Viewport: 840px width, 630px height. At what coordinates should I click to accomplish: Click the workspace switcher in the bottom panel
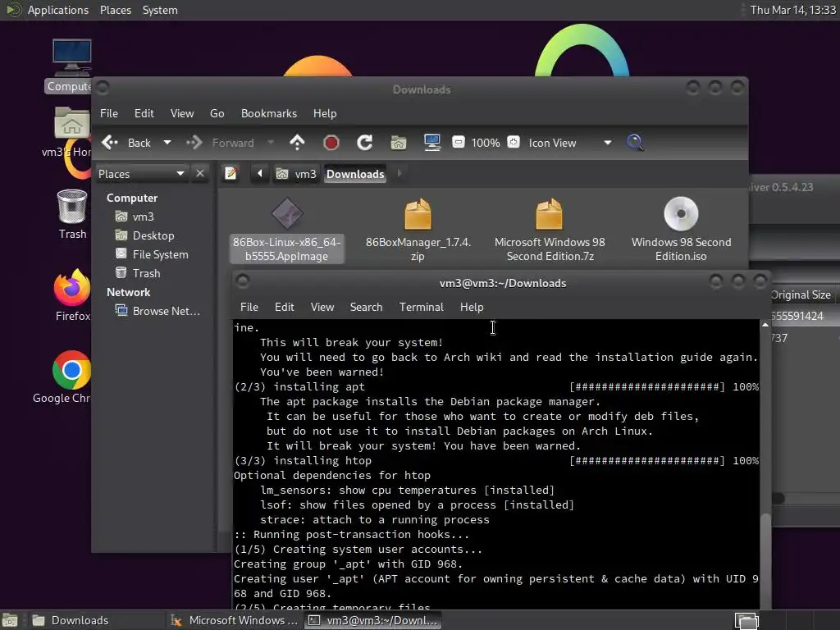pos(746,621)
